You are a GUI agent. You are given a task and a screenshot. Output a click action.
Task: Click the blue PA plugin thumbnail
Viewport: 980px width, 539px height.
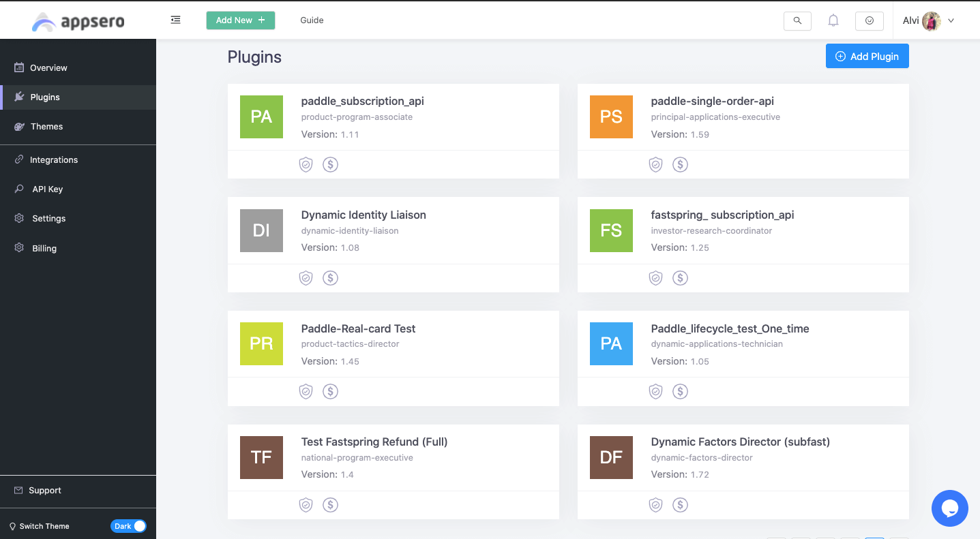pos(611,344)
